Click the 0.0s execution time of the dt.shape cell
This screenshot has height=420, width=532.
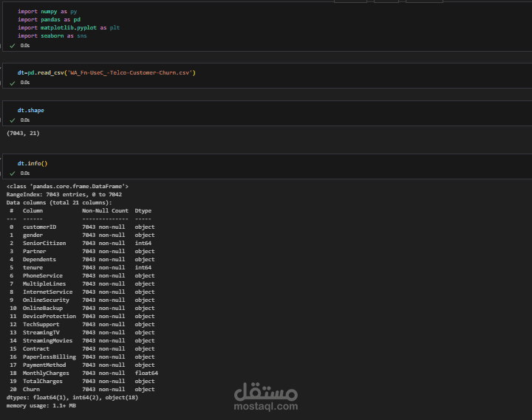tap(25, 120)
